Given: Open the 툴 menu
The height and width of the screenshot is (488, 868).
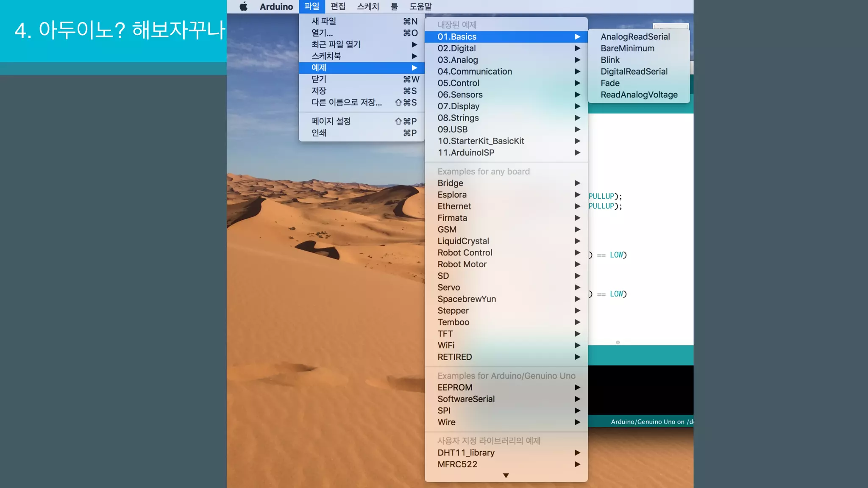Looking at the screenshot, I should click(x=394, y=6).
